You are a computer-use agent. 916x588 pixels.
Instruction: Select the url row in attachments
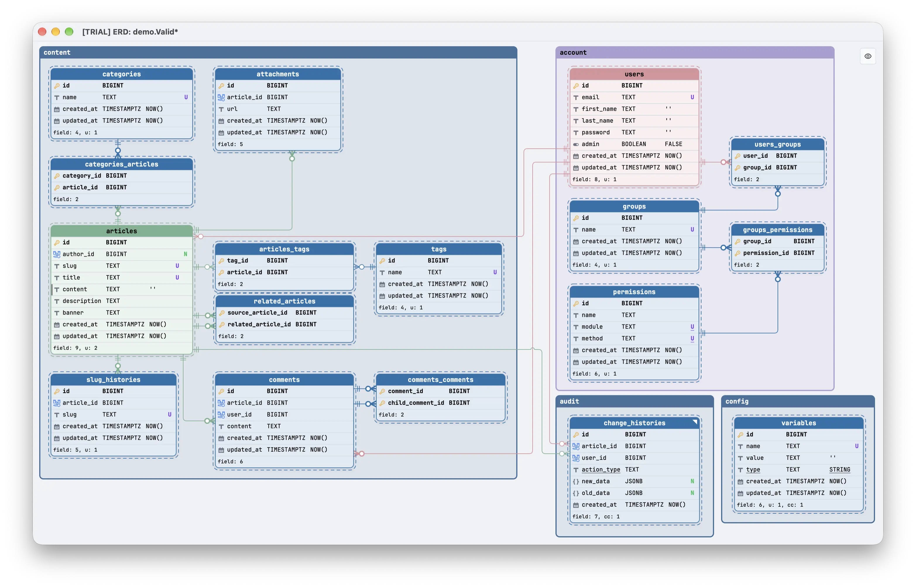point(278,109)
